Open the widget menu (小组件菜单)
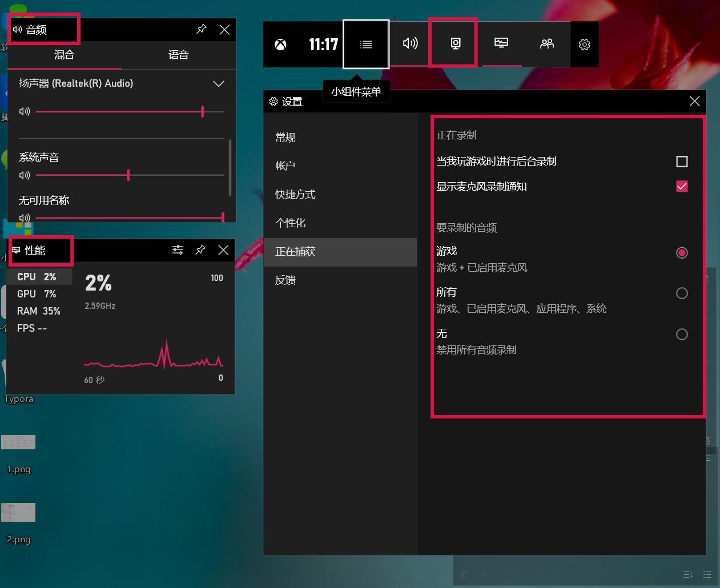Screen dimensions: 720x588 tap(365, 44)
